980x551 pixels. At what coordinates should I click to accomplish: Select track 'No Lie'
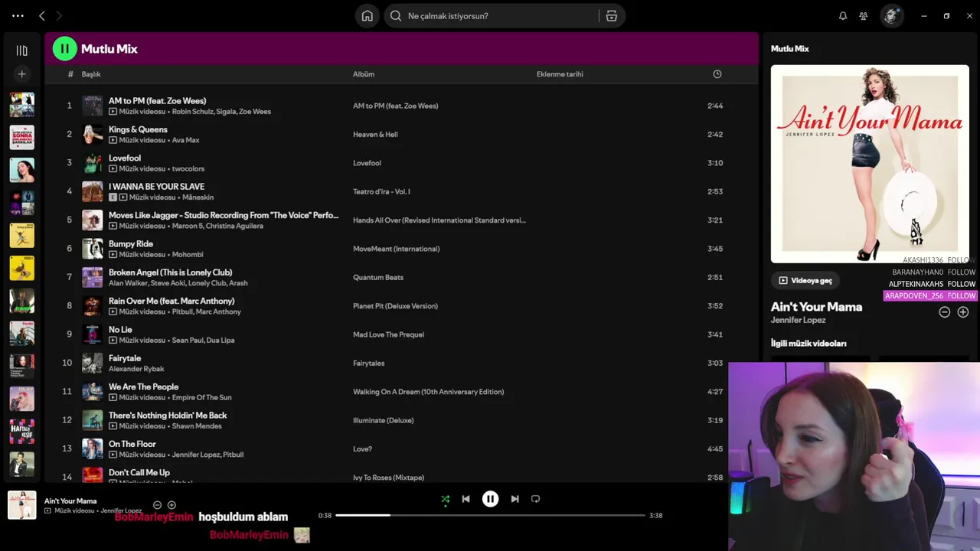[120, 330]
